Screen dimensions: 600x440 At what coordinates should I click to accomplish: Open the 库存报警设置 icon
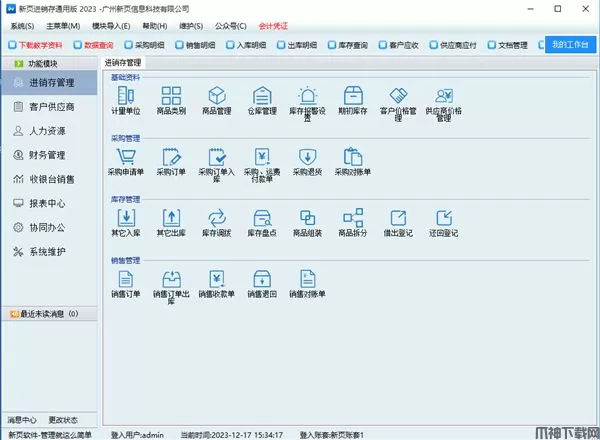[308, 95]
